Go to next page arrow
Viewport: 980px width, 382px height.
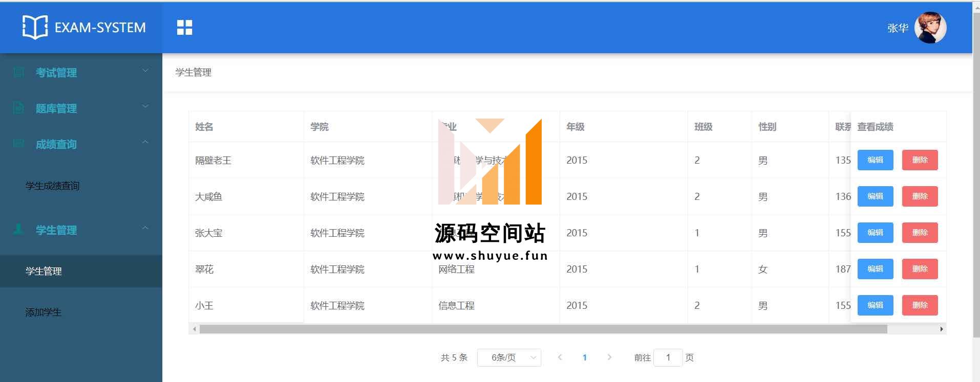[x=609, y=357]
